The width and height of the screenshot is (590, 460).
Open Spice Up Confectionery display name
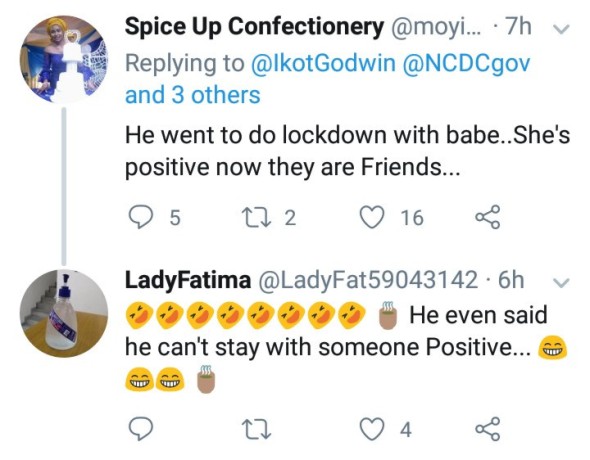coord(254,28)
